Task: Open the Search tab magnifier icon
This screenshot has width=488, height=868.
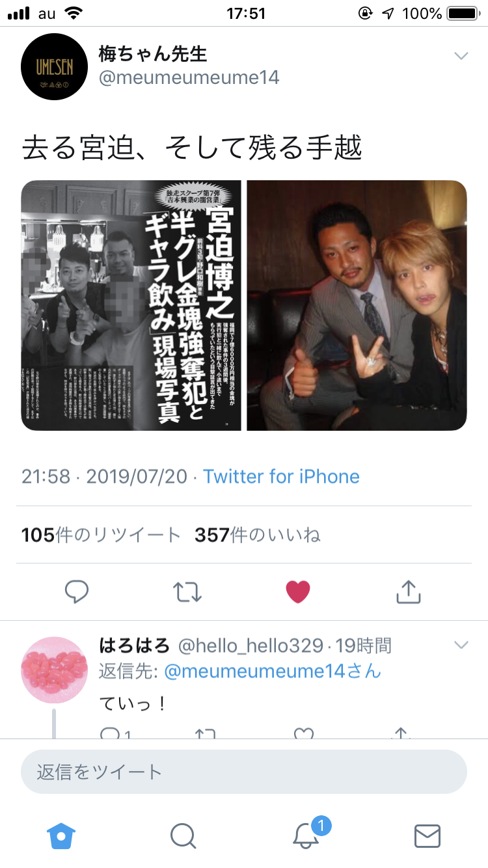Action: coord(183,835)
